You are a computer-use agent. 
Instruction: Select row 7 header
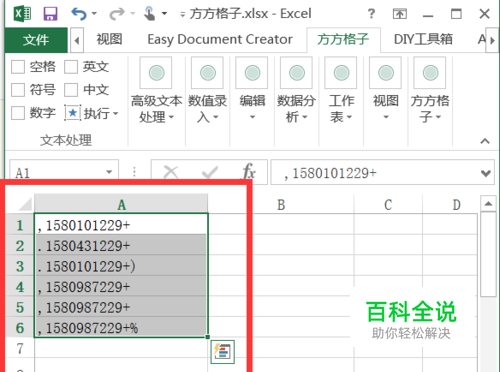click(x=20, y=348)
